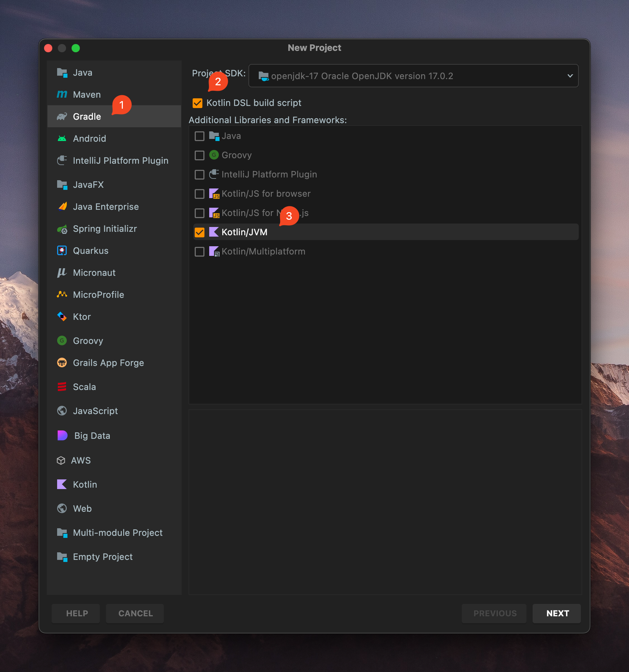Click the Web globe icon
The width and height of the screenshot is (629, 672).
(62, 508)
